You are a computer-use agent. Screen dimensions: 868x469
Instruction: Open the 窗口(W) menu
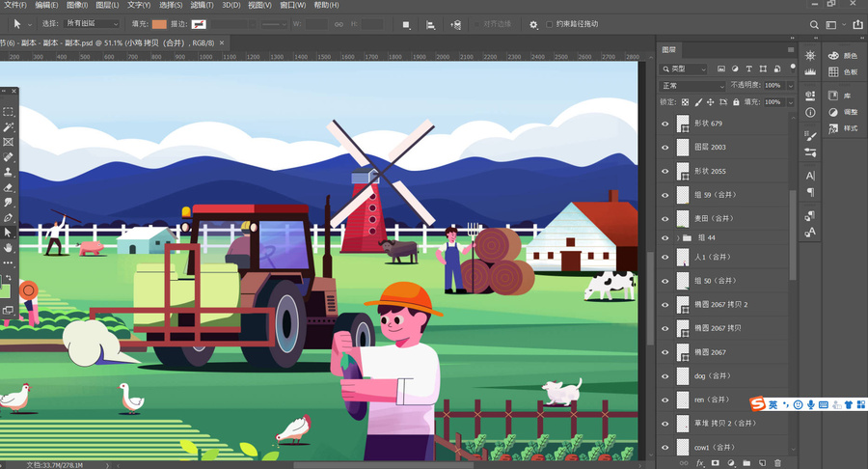(x=292, y=5)
